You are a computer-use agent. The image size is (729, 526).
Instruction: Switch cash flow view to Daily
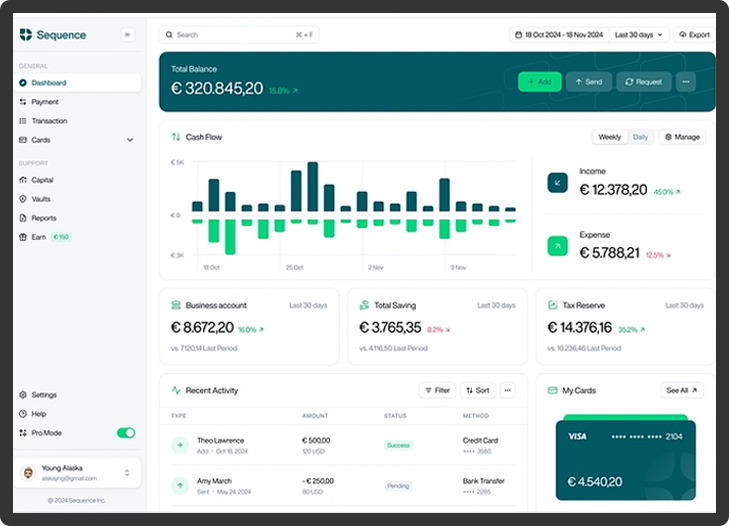[640, 137]
